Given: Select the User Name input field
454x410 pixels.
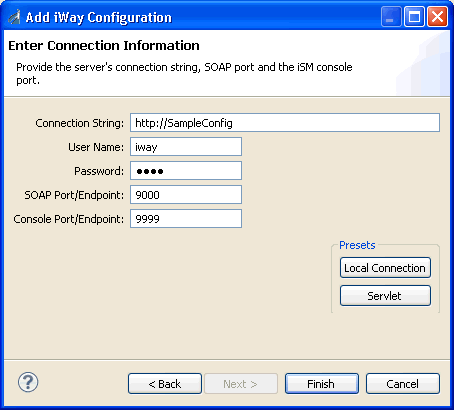Looking at the screenshot, I should (x=186, y=147).
